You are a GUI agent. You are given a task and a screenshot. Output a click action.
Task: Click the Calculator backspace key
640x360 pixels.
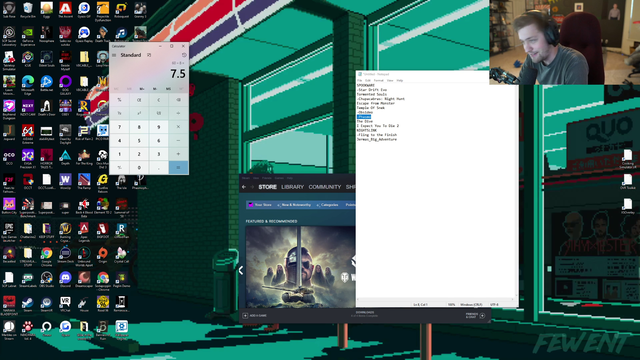pyautogui.click(x=178, y=100)
